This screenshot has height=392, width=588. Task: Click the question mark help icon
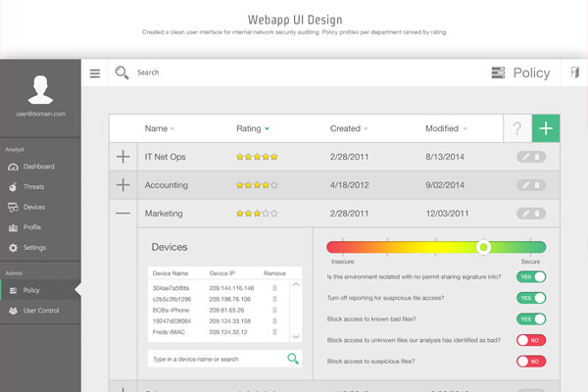click(x=516, y=128)
